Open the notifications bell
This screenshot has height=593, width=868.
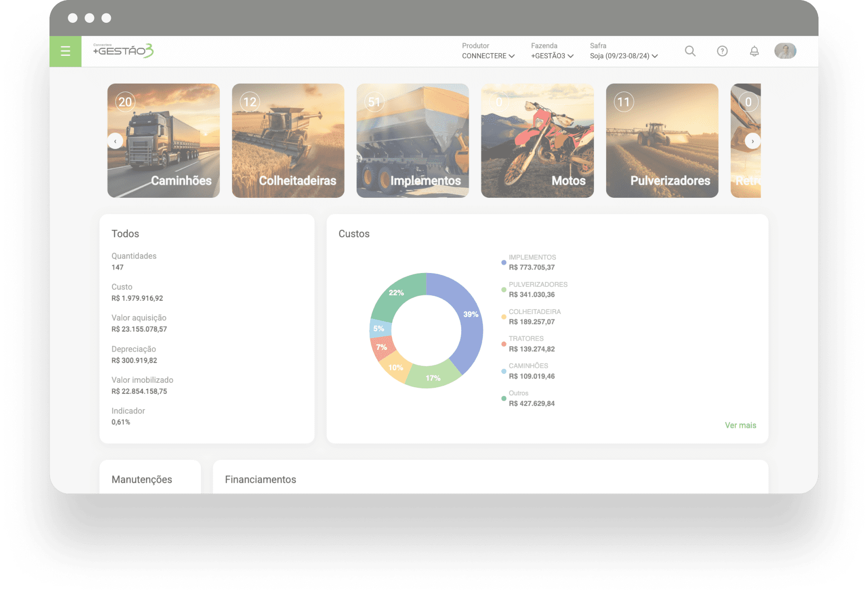point(754,51)
